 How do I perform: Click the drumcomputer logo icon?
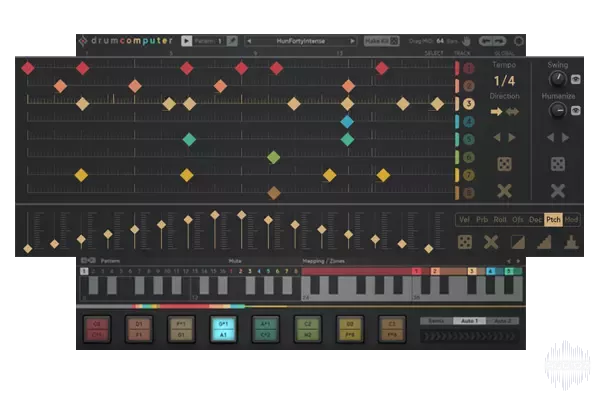pyautogui.click(x=83, y=41)
